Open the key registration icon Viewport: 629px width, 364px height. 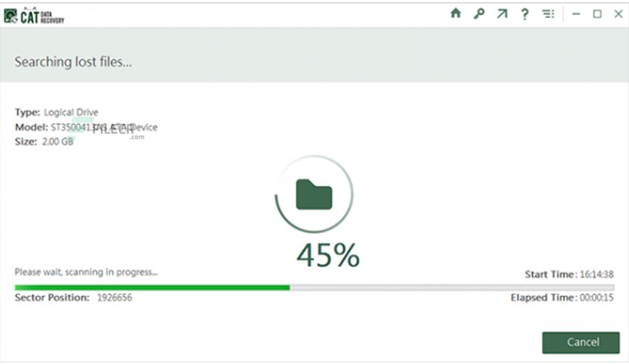click(x=479, y=14)
